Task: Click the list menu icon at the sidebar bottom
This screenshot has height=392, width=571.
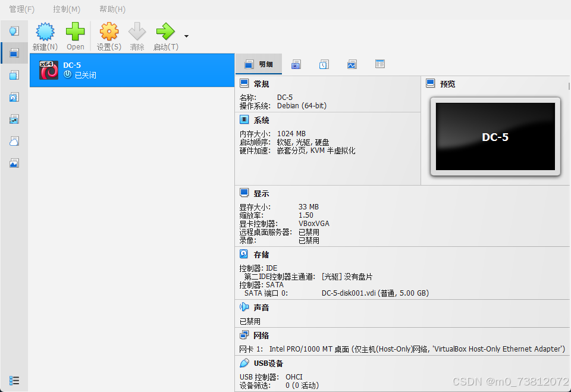Action: (x=14, y=380)
